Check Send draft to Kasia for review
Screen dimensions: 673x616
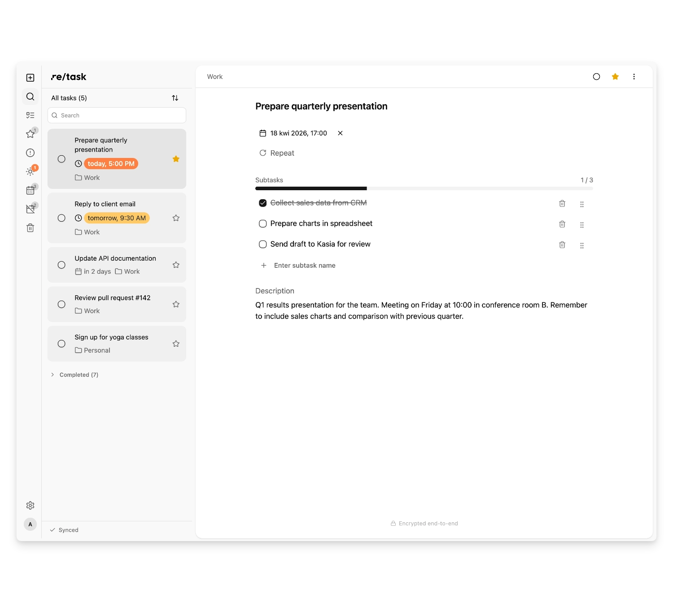coord(263,244)
